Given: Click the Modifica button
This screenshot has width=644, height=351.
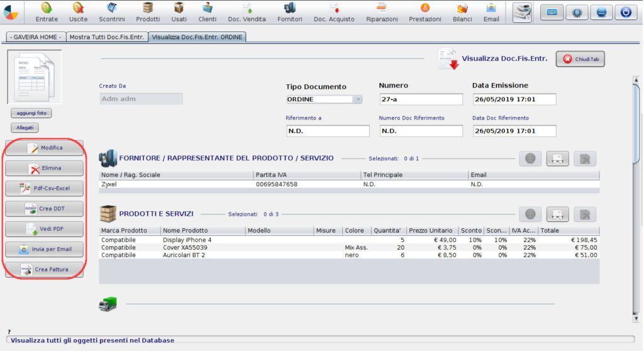Looking at the screenshot, I should pos(45,148).
